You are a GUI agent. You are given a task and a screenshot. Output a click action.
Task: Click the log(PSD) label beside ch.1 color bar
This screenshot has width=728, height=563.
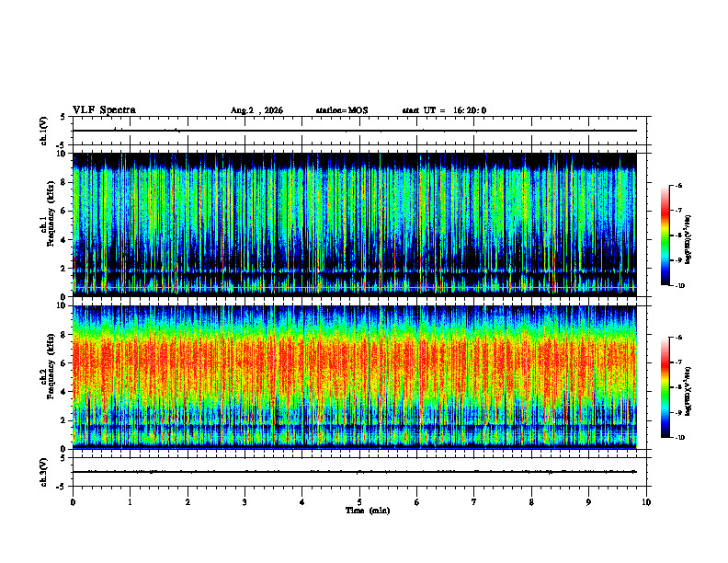(688, 239)
